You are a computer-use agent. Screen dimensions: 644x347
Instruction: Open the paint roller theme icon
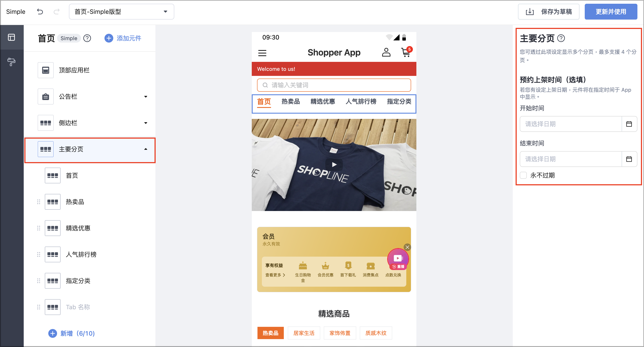pyautogui.click(x=11, y=62)
